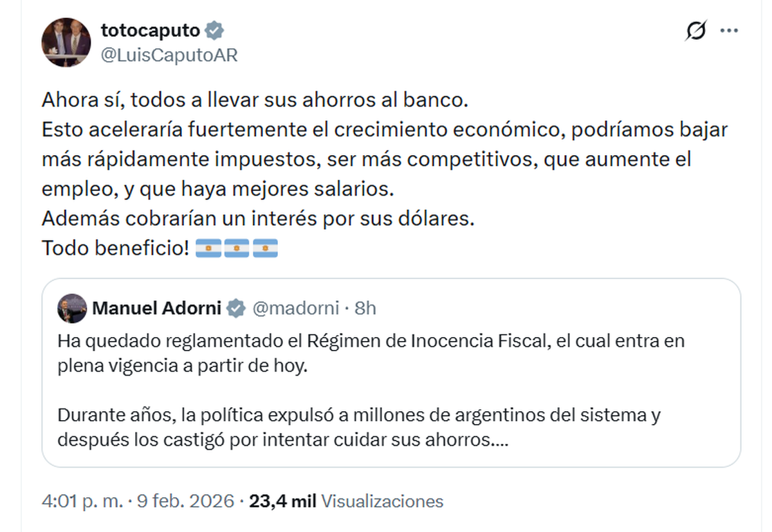The image size is (772, 532).
Task: Click the 8h timestamp on quoted post
Action: (365, 308)
